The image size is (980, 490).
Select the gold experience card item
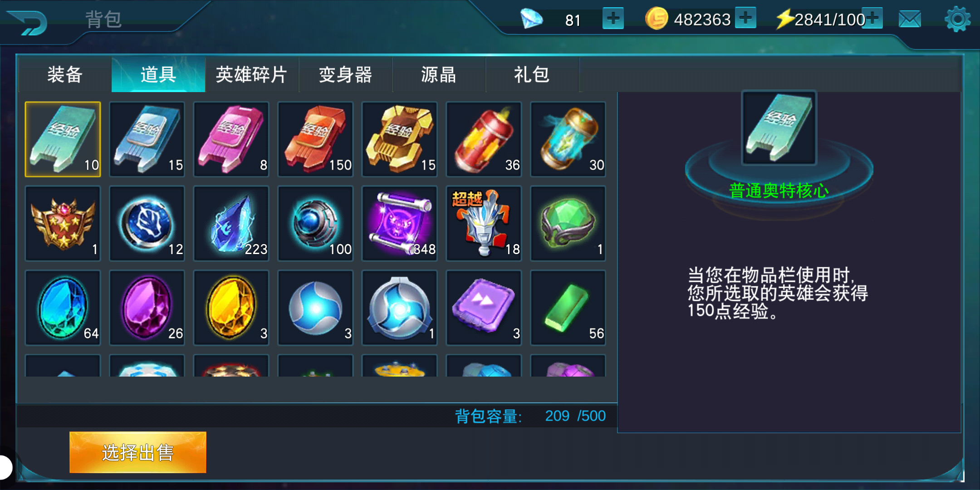coord(400,139)
